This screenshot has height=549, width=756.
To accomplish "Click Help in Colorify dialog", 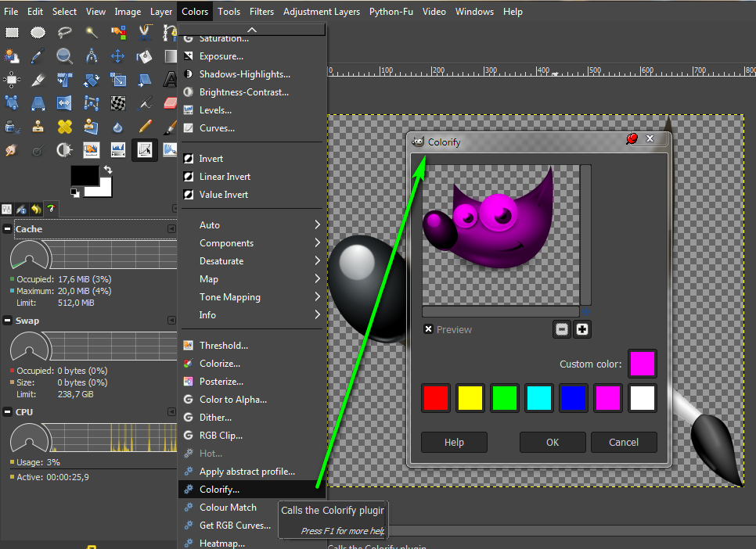I will 454,442.
